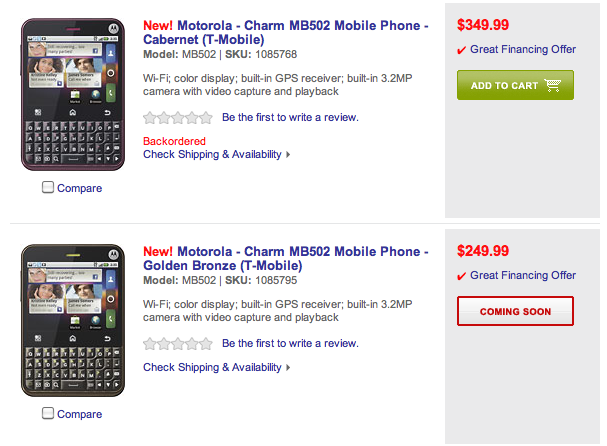607x446 pixels.
Task: Tick Compare checkbox under Cabernet phone
Action: (48, 187)
